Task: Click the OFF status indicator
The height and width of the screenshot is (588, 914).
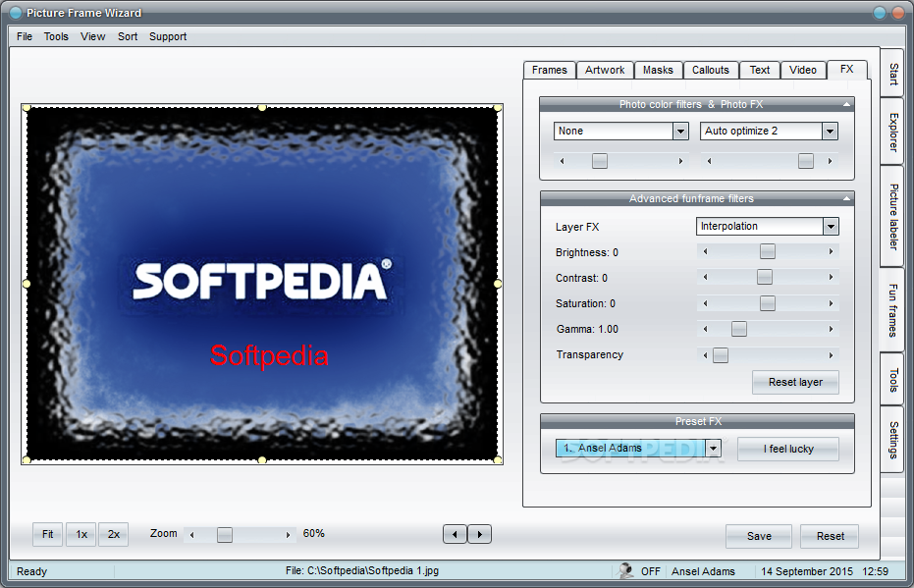Action: [x=651, y=571]
